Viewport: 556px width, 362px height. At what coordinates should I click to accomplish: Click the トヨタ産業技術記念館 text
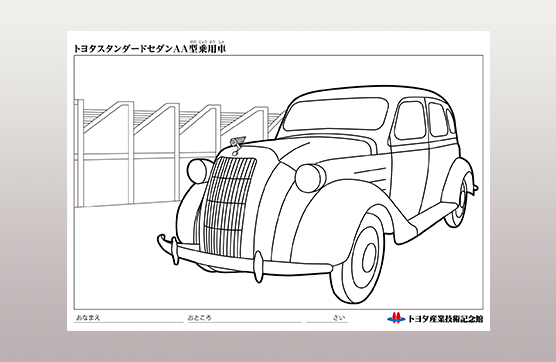[445, 318]
